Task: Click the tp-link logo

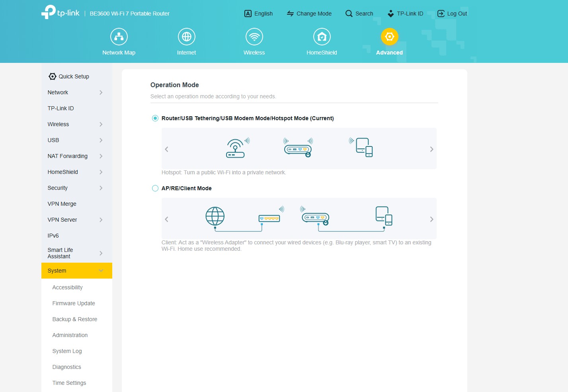Action: point(61,12)
